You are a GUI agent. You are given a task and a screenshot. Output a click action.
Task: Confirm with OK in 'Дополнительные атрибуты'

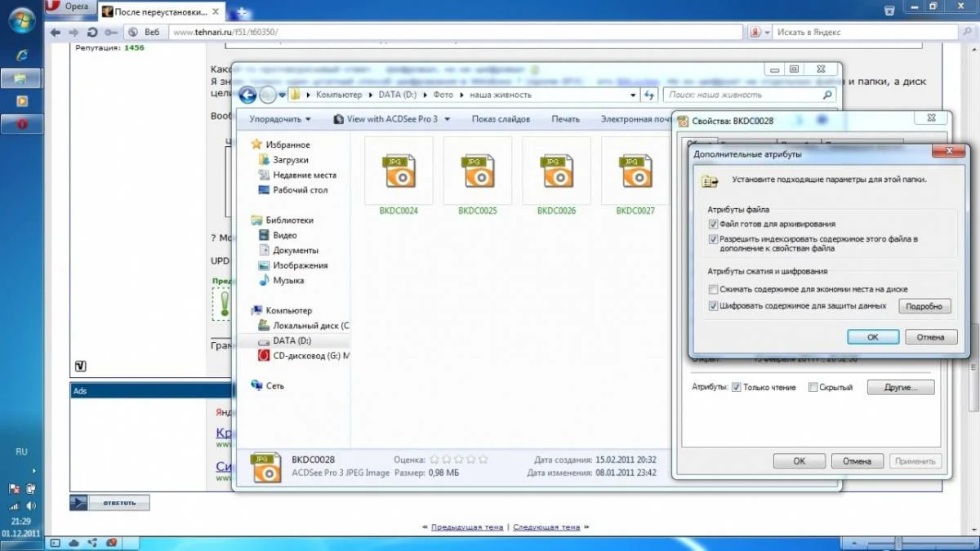point(872,337)
